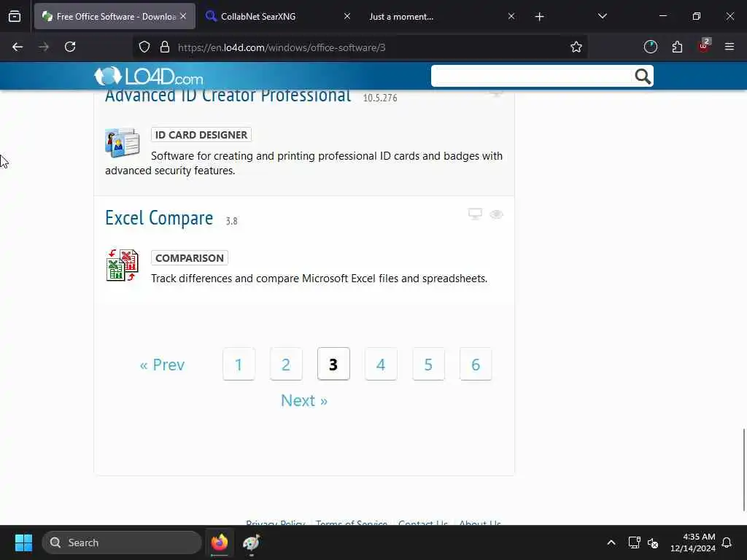Open the tracking protection shield icon
The image size is (747, 560).
coord(144,47)
